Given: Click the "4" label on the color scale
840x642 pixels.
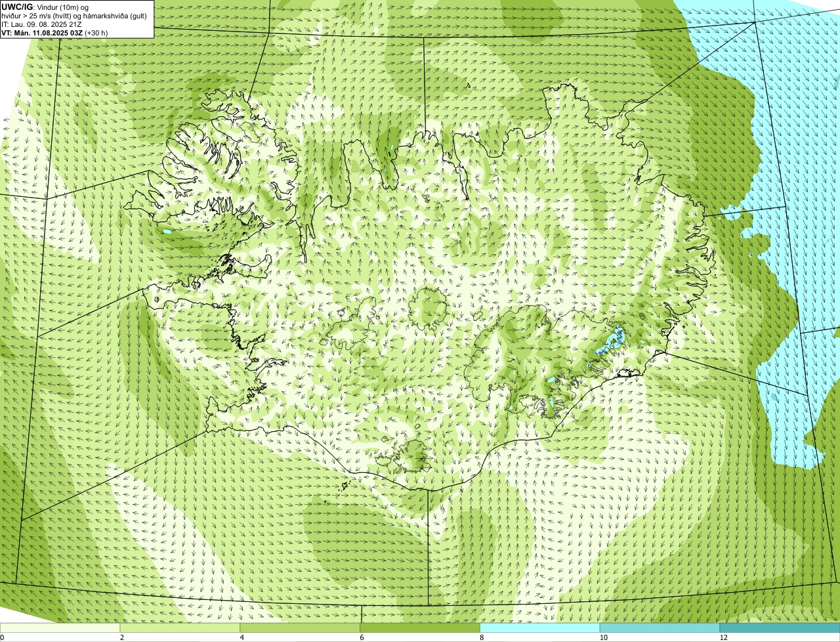Looking at the screenshot, I should (x=242, y=637).
